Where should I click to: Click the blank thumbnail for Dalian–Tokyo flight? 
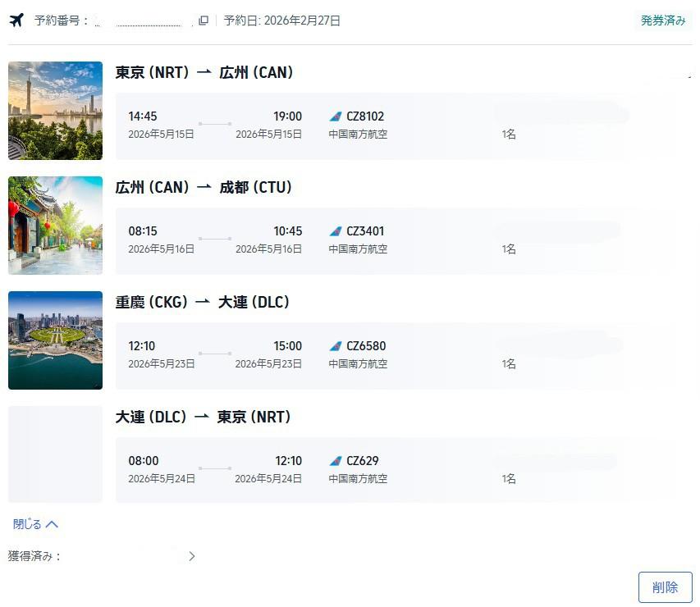[55, 454]
